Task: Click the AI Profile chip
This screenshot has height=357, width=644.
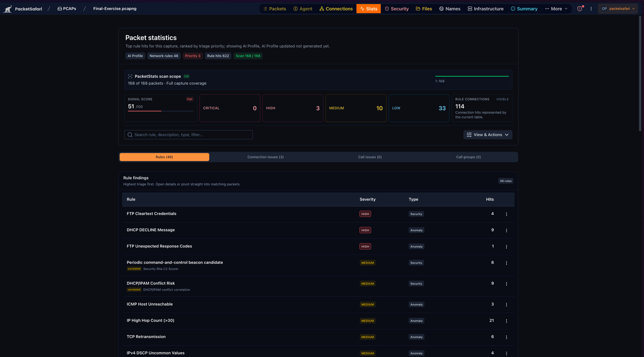Action: coord(135,56)
